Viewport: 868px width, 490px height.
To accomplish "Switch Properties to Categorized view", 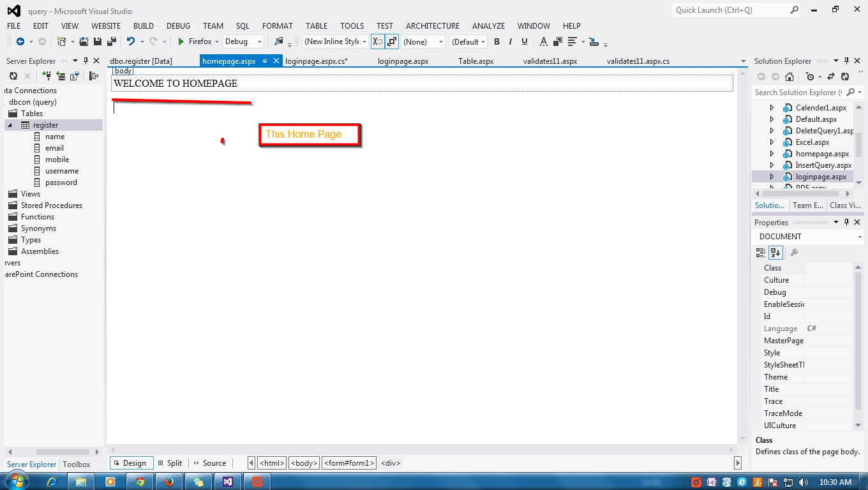I will [761, 253].
